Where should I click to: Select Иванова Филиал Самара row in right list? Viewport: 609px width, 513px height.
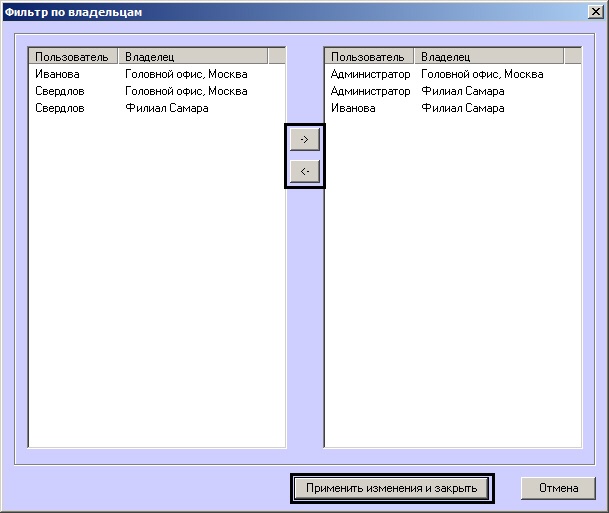[x=453, y=108]
